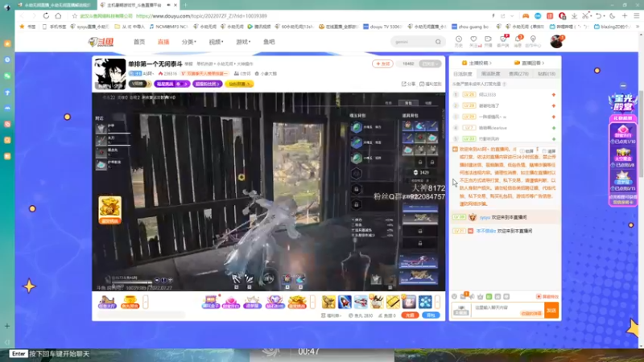Open the emoji icon in chat toolbar
The height and width of the screenshot is (362, 644).
454,296
